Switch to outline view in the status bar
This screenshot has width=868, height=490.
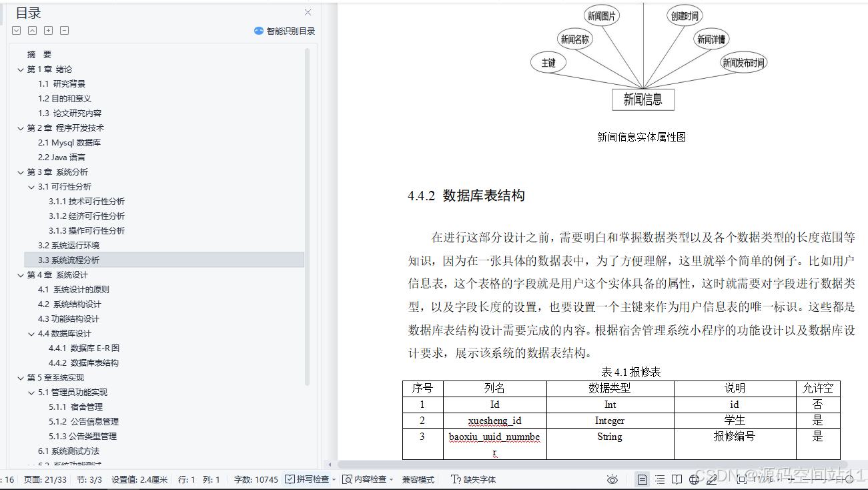[659, 479]
